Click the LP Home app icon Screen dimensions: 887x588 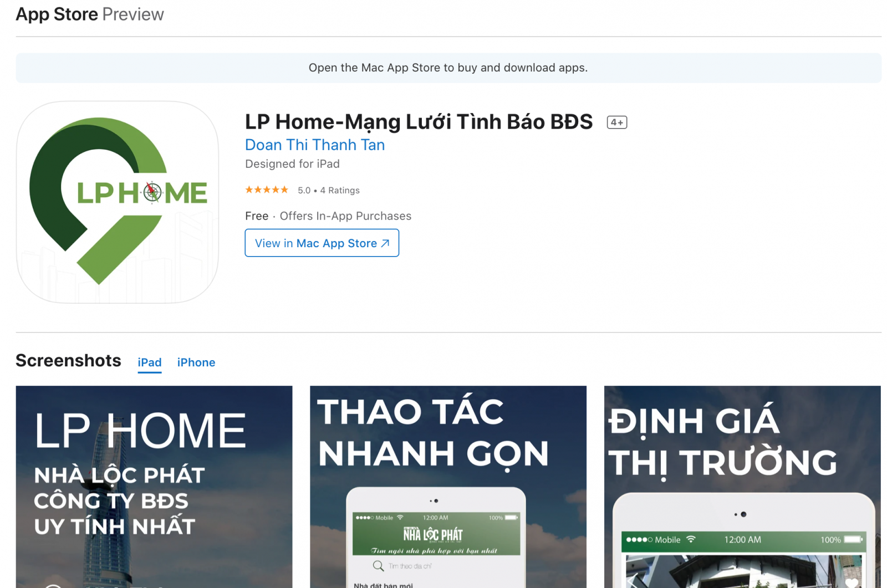pyautogui.click(x=118, y=202)
